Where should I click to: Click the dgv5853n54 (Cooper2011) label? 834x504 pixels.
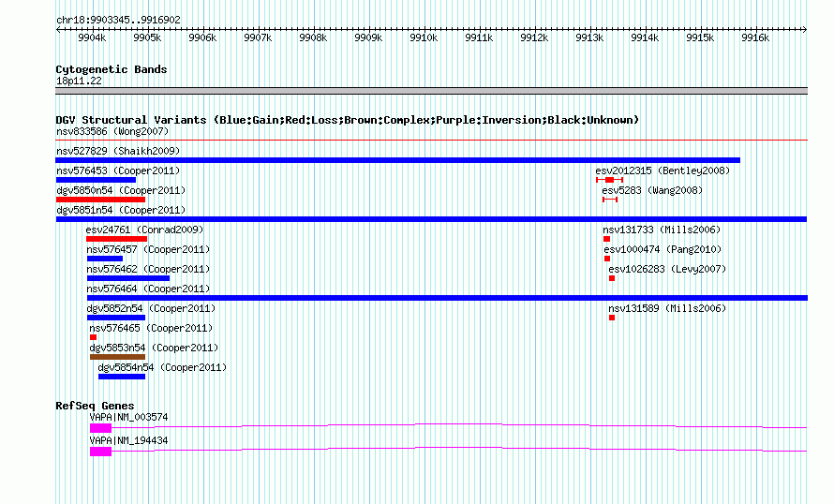[x=155, y=348]
